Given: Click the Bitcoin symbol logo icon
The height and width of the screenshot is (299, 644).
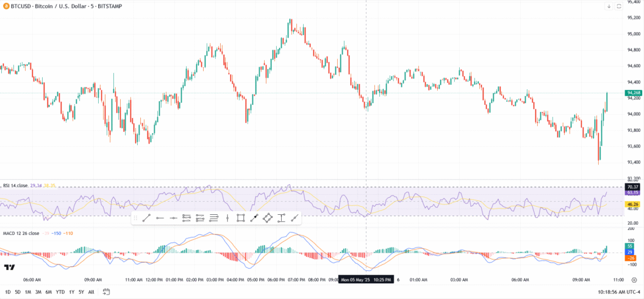Looking at the screenshot, I should 6,6.
